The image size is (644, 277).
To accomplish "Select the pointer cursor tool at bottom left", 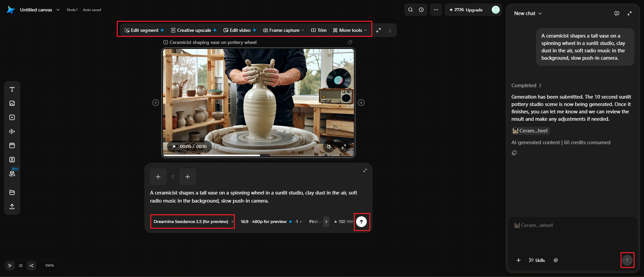I will pyautogui.click(x=10, y=266).
